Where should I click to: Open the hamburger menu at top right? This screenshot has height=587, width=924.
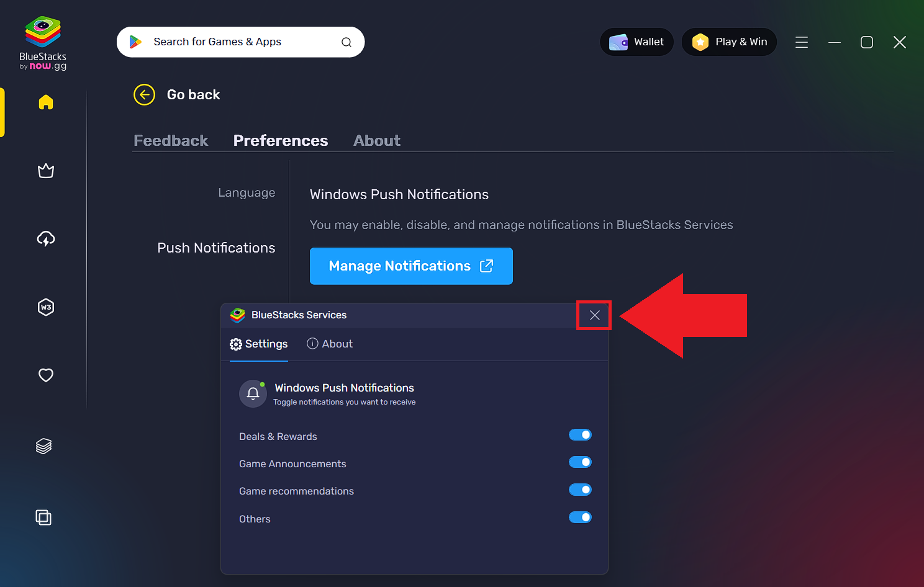pos(802,42)
